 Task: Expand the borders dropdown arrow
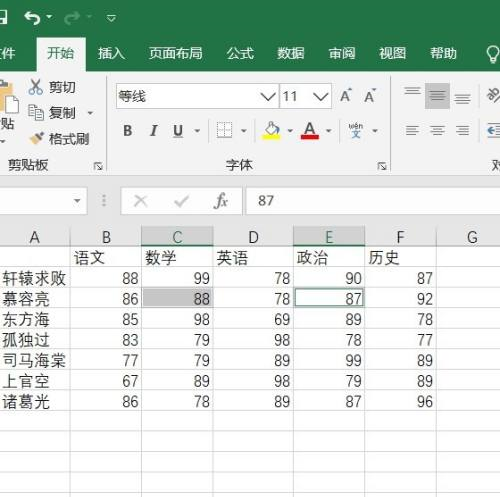click(x=244, y=131)
